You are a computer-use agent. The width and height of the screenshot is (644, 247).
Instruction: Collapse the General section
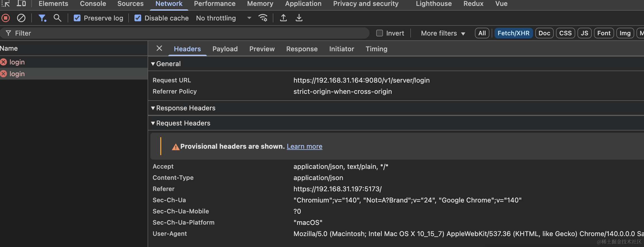point(166,64)
